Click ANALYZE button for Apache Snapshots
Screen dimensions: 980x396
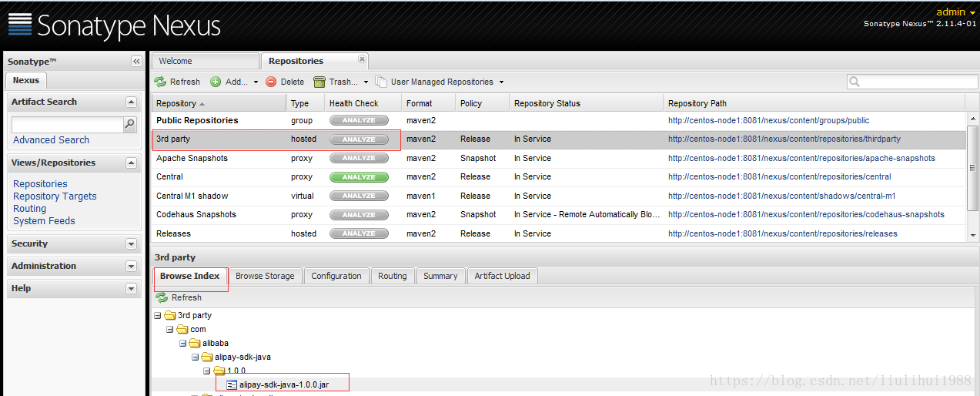coord(359,158)
